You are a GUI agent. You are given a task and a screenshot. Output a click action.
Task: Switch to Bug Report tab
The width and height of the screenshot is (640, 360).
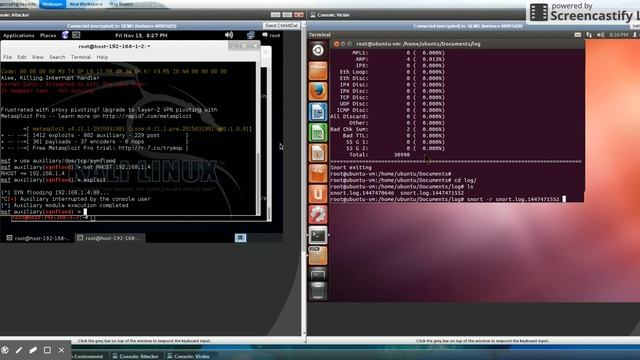pos(121,4)
